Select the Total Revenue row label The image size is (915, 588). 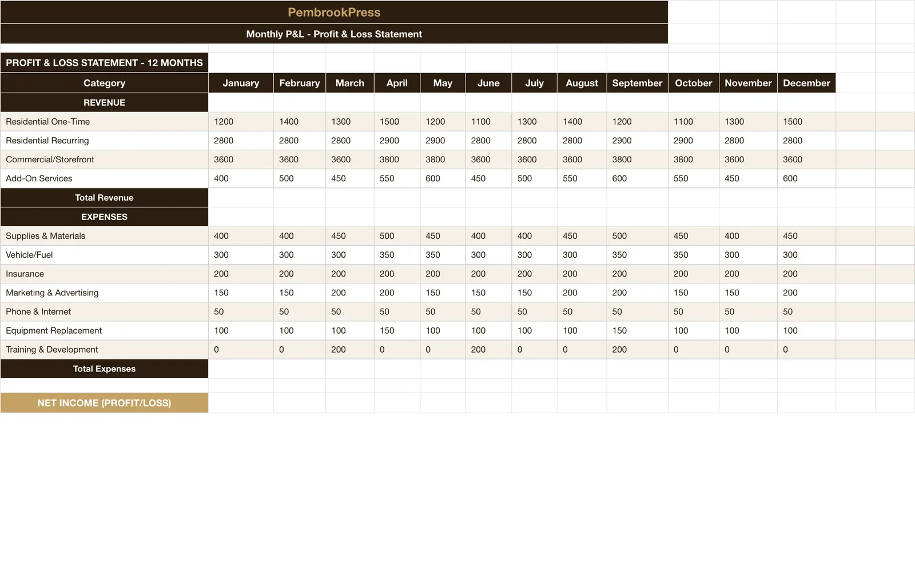pos(104,198)
